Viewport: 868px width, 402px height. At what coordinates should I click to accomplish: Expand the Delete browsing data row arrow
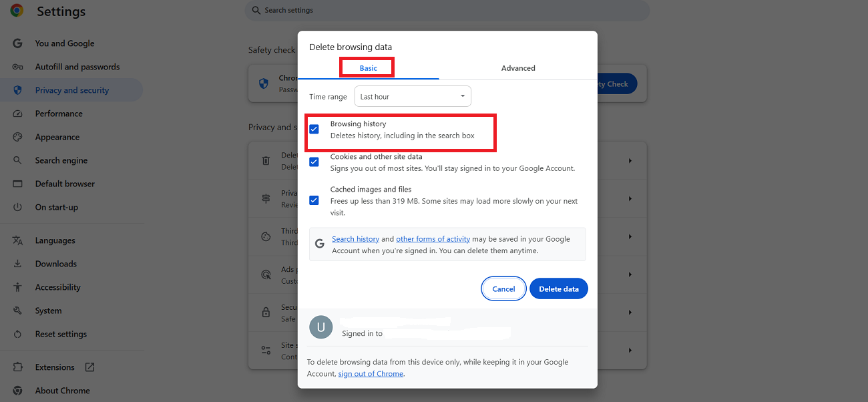coord(630,161)
